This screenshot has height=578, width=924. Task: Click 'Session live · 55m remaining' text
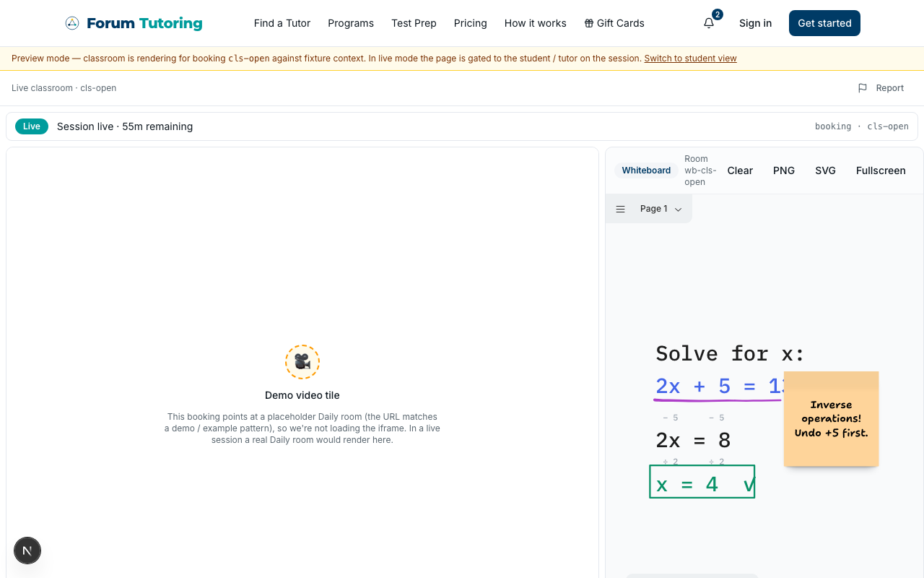tap(125, 126)
